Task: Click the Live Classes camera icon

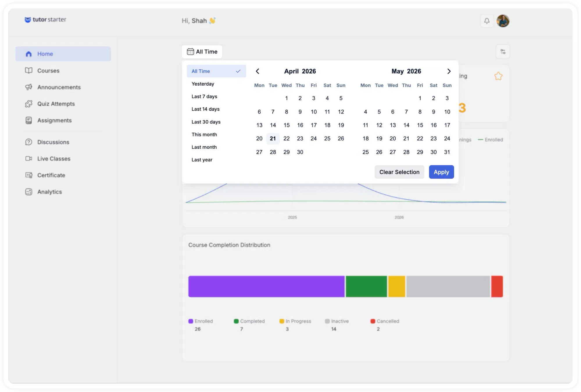Action: click(28, 159)
